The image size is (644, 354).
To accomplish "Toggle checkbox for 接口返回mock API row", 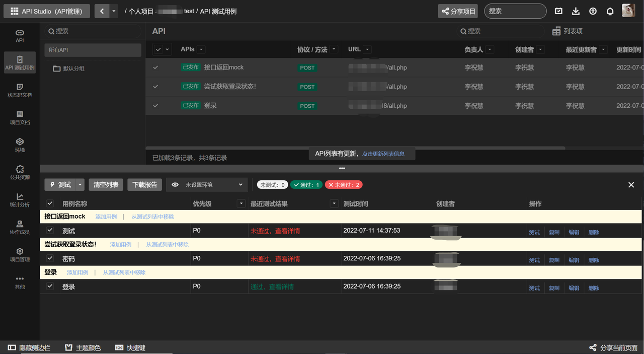I will [x=155, y=67].
